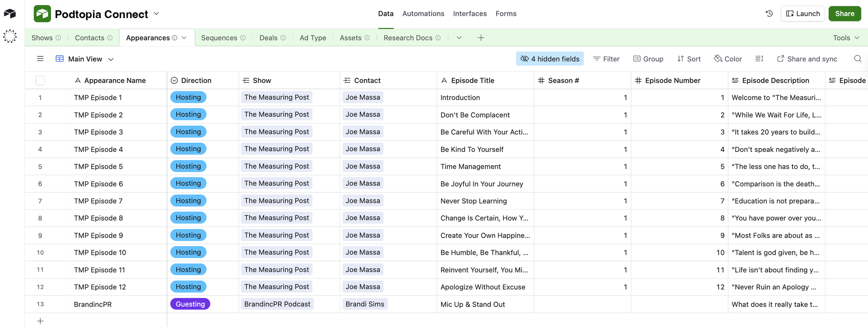Click the green Podtopia Connect base icon
The image size is (868, 327).
(42, 14)
